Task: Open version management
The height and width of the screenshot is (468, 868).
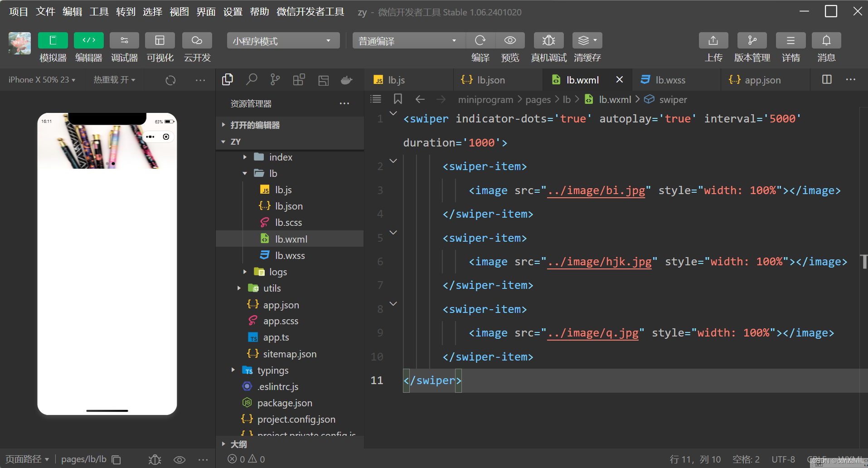Action: (x=752, y=40)
